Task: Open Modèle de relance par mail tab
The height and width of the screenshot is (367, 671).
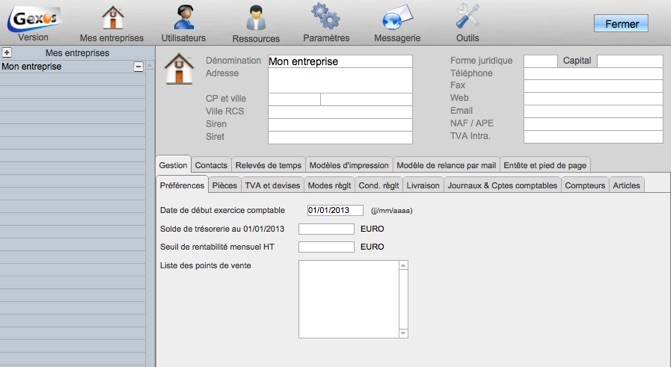Action: 446,165
